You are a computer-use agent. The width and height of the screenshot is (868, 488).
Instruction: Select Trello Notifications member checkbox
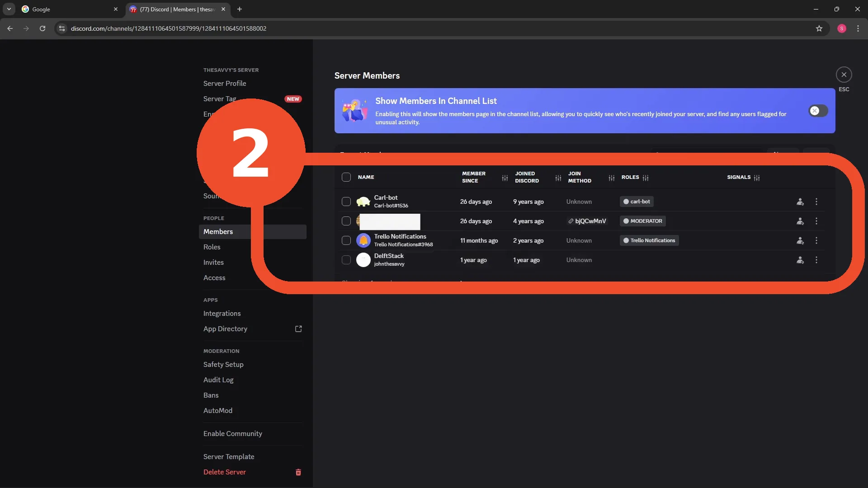(x=346, y=241)
